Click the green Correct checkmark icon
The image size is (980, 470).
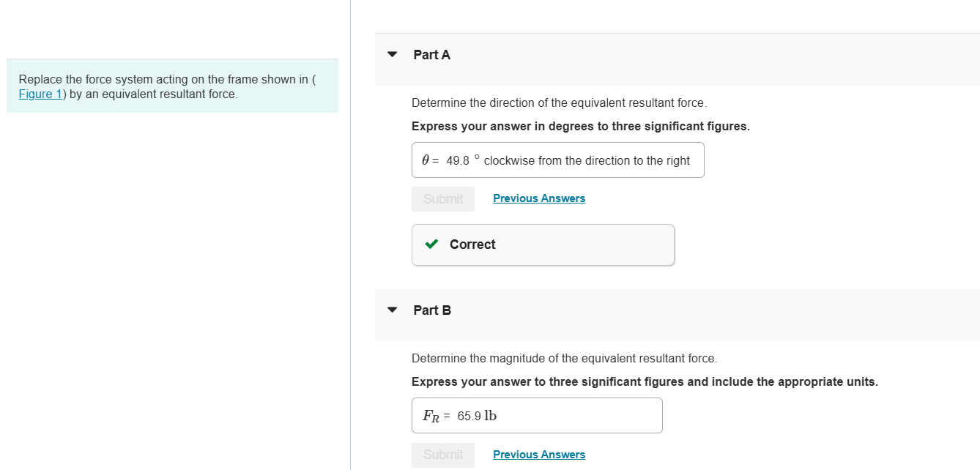[431, 244]
